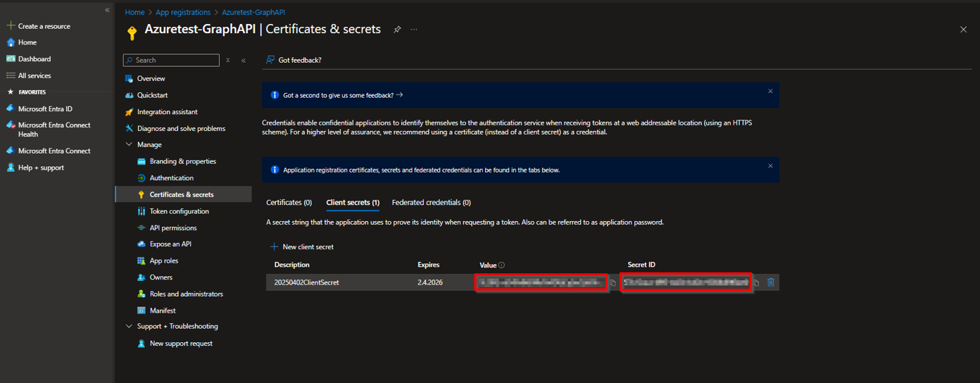Clear the sidebar search with X icon
The height and width of the screenshot is (383, 980).
point(228,61)
